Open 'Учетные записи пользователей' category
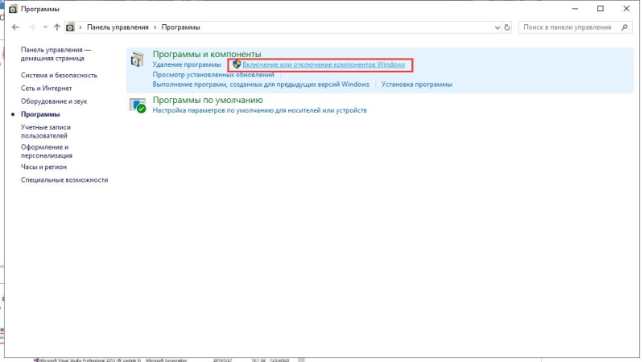 click(46, 131)
